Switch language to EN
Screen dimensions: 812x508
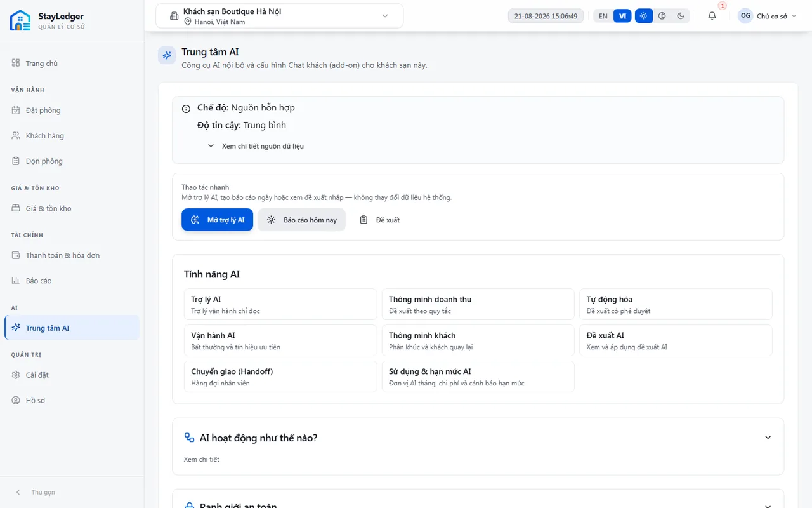[x=603, y=16]
